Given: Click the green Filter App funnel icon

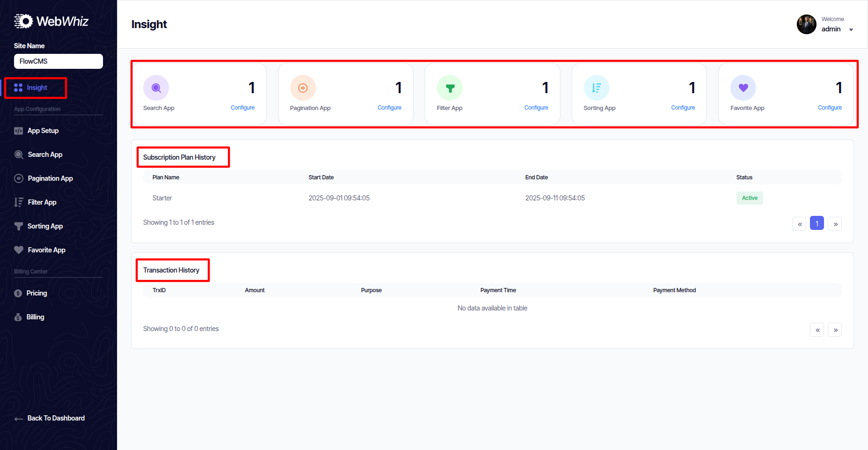Looking at the screenshot, I should click(449, 88).
